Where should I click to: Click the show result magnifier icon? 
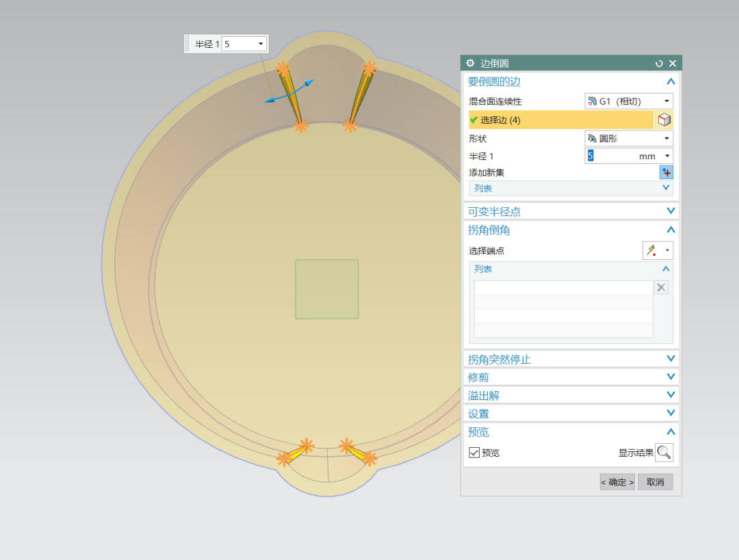(664, 453)
